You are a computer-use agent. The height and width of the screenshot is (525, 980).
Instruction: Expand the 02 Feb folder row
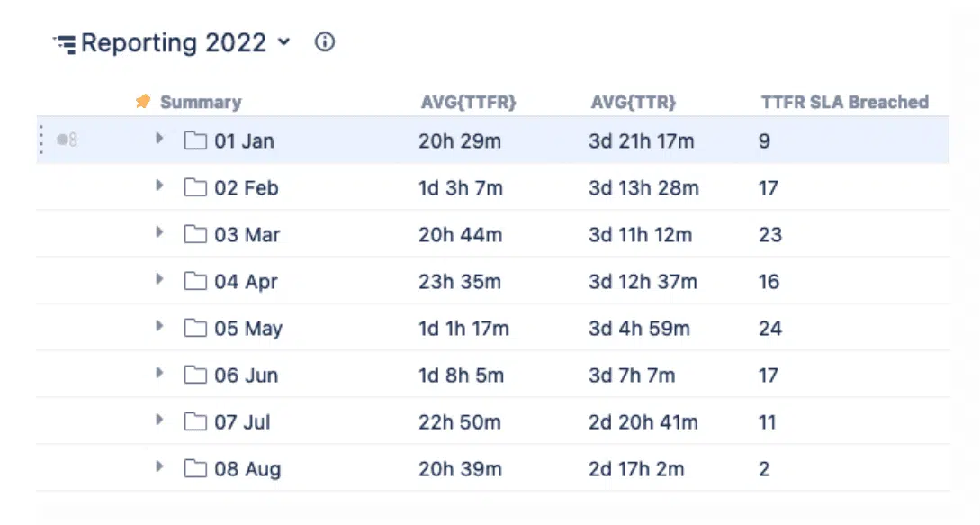click(159, 186)
